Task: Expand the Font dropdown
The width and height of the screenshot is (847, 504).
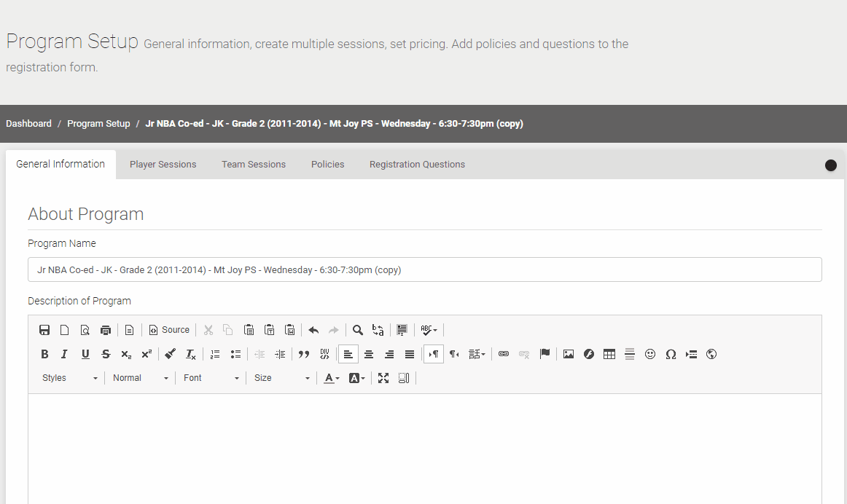Action: (211, 378)
